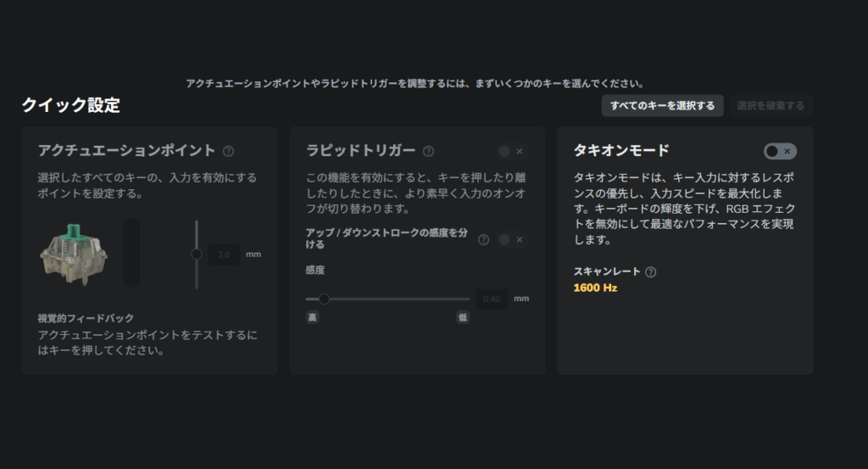
Task: Click the green key switch image
Action: (74, 254)
